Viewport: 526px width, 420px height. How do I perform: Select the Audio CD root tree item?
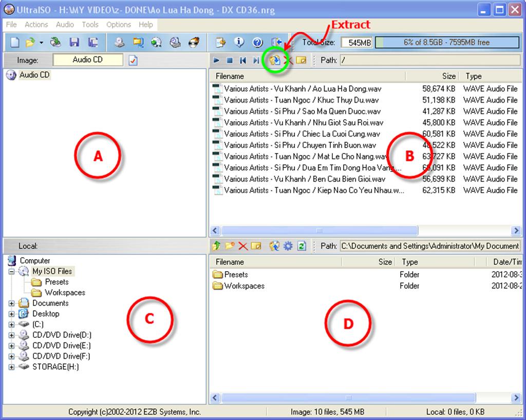(x=34, y=75)
